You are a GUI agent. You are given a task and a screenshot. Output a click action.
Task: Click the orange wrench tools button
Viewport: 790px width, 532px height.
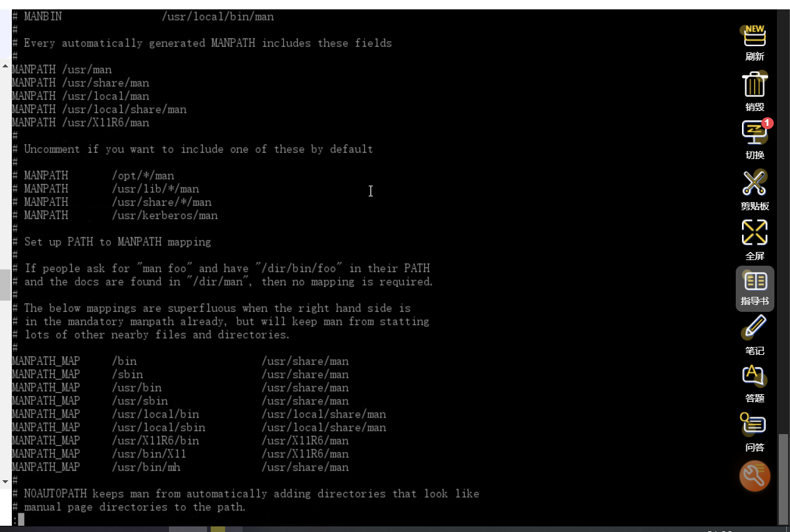[x=754, y=476]
